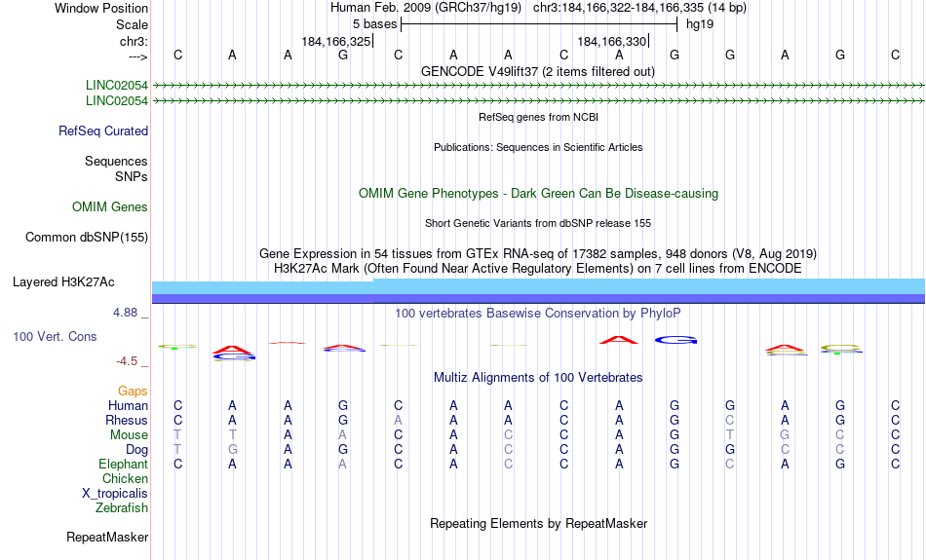
Task: Click the chr3: base position label
Action: (134, 41)
